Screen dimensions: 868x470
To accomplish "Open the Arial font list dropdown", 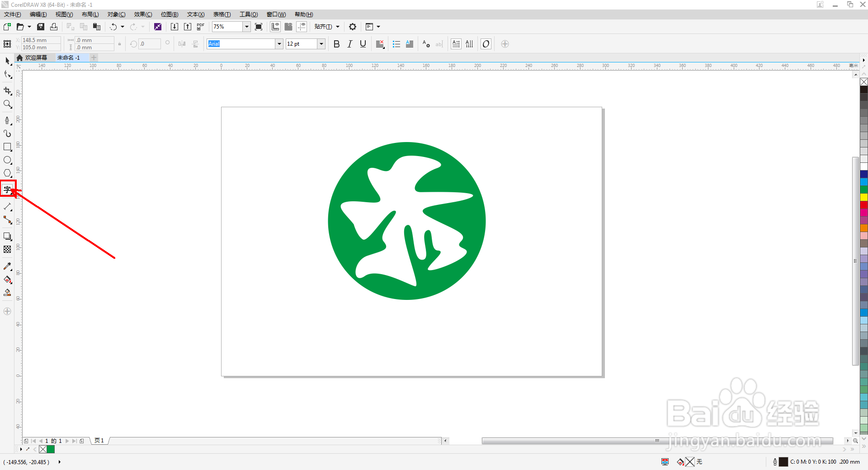I will pyautogui.click(x=279, y=44).
